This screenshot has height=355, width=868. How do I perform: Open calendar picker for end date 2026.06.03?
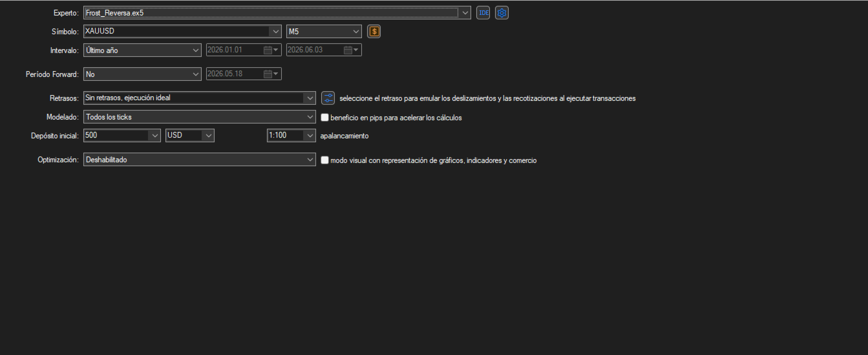coord(348,50)
